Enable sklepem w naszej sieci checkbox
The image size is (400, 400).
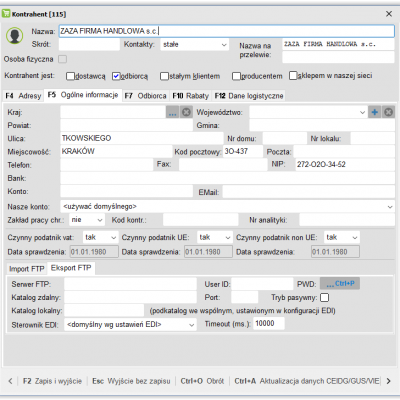click(293, 75)
